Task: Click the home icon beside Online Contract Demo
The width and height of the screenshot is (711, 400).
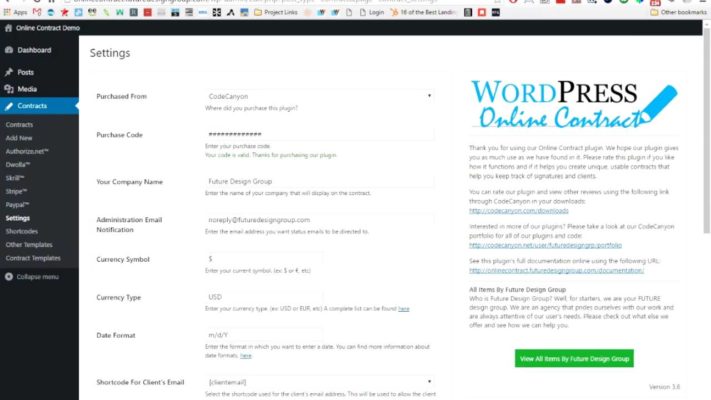Action: [x=9, y=28]
